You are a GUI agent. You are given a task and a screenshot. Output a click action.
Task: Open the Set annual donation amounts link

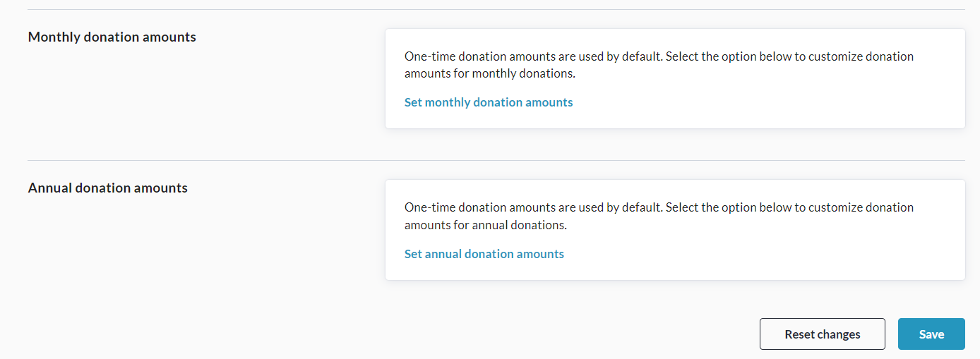coord(484,254)
